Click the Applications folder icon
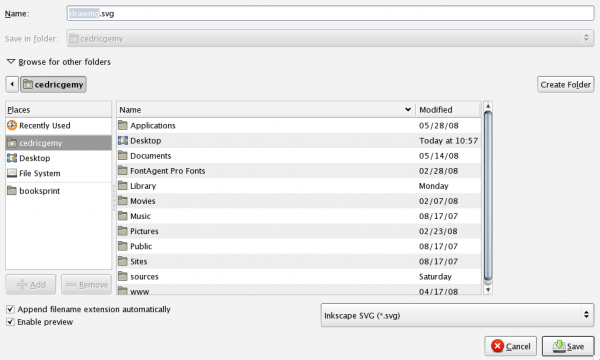Viewport: 600px width, 360px height. (122, 125)
